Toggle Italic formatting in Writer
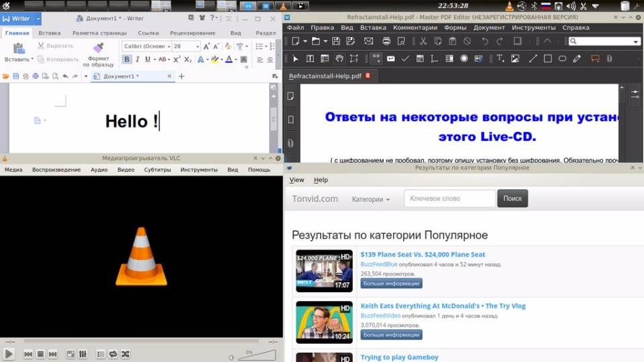This screenshot has width=644, height=362. (137, 60)
